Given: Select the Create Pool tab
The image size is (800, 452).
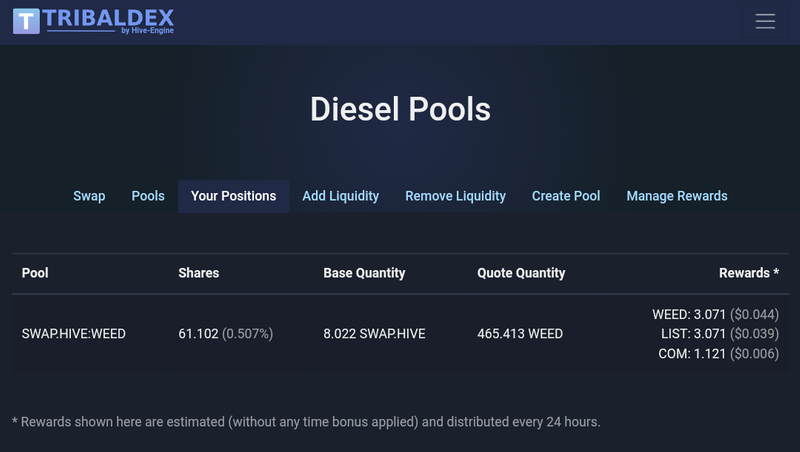Looking at the screenshot, I should pos(566,196).
